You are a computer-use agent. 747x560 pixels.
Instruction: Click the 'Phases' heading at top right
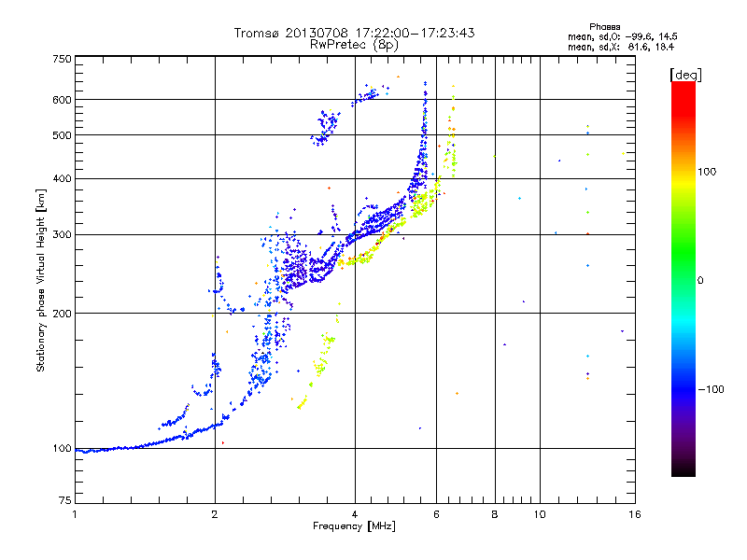[604, 27]
